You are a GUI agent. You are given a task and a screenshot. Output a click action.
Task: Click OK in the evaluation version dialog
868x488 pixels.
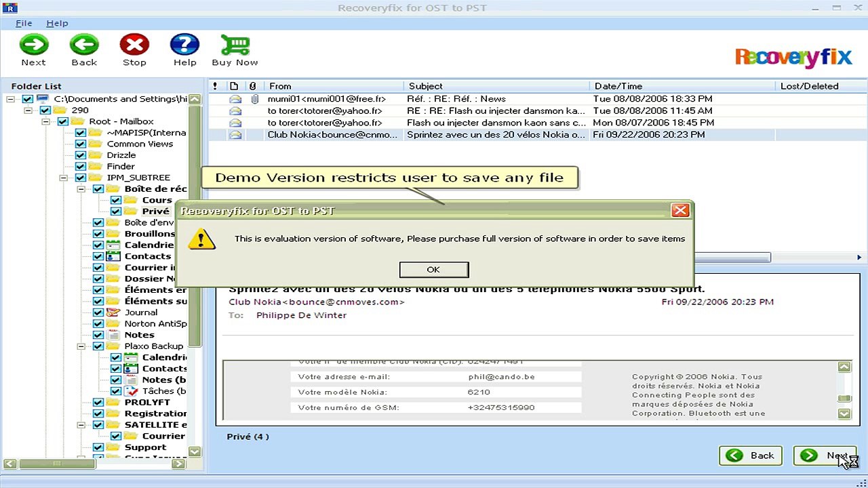tap(433, 270)
